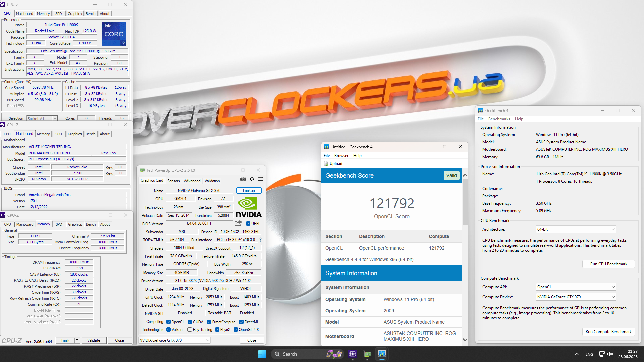Click Geekbench 4 window title icon
The height and width of the screenshot is (362, 644).
pos(481,110)
